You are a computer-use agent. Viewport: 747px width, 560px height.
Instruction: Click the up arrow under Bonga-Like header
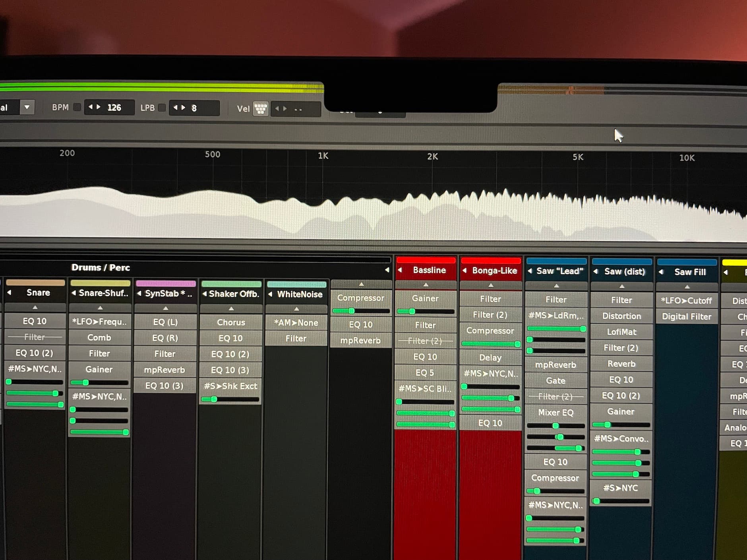(x=491, y=285)
